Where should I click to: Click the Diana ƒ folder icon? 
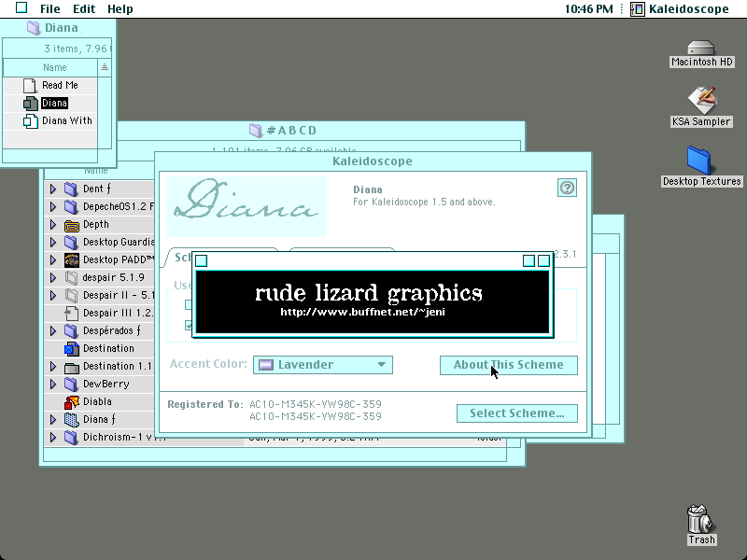tap(71, 419)
